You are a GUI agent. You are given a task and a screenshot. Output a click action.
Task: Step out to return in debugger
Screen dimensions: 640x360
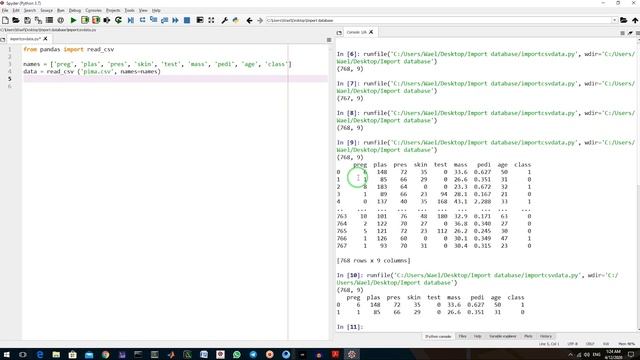(164, 20)
